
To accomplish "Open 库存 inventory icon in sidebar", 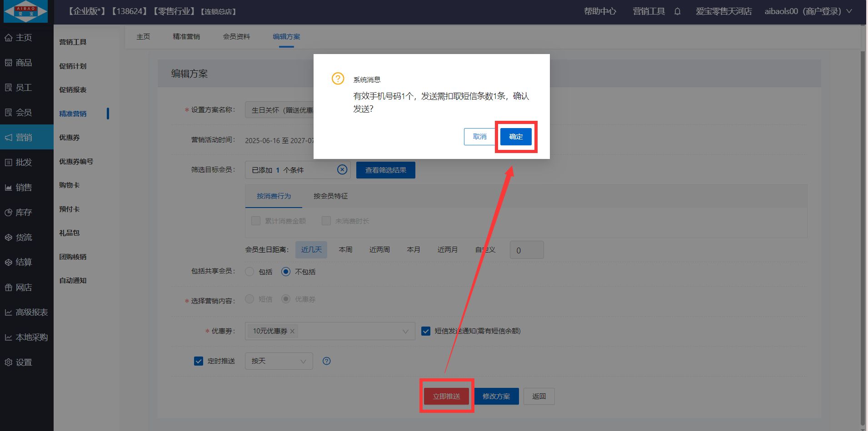I will 9,213.
